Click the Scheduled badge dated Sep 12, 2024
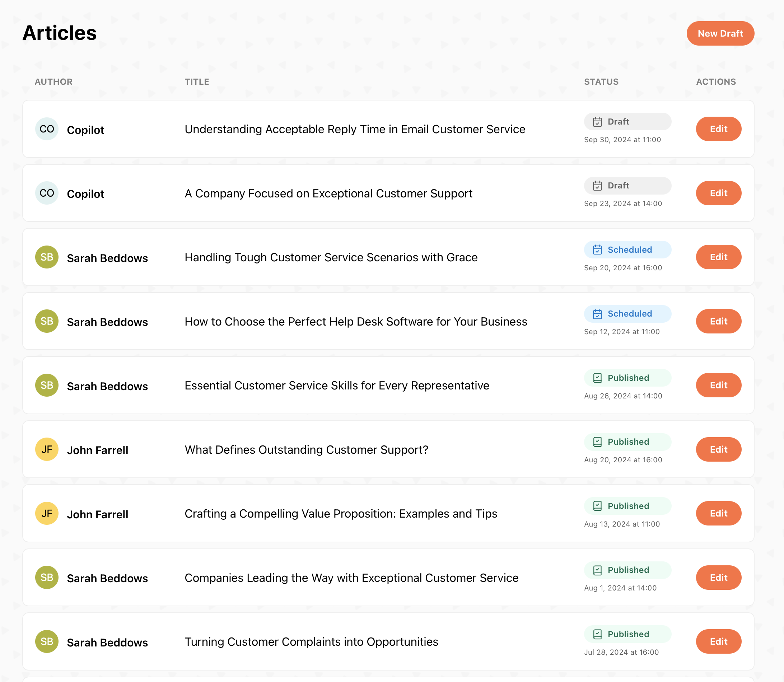The width and height of the screenshot is (784, 682). coord(627,314)
